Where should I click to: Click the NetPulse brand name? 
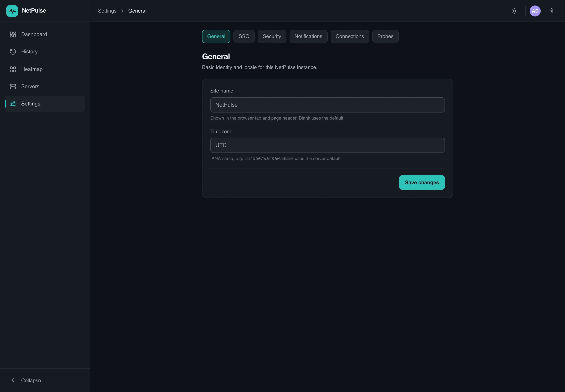(x=34, y=11)
